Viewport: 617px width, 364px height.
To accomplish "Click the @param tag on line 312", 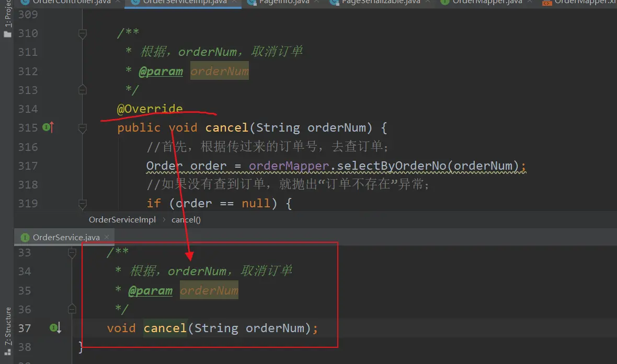I will 161,71.
